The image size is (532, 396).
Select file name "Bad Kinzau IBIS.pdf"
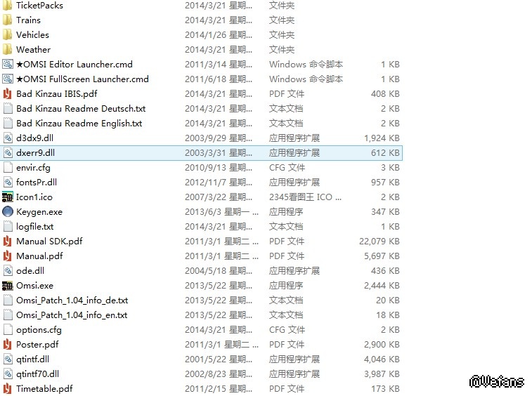(x=57, y=94)
